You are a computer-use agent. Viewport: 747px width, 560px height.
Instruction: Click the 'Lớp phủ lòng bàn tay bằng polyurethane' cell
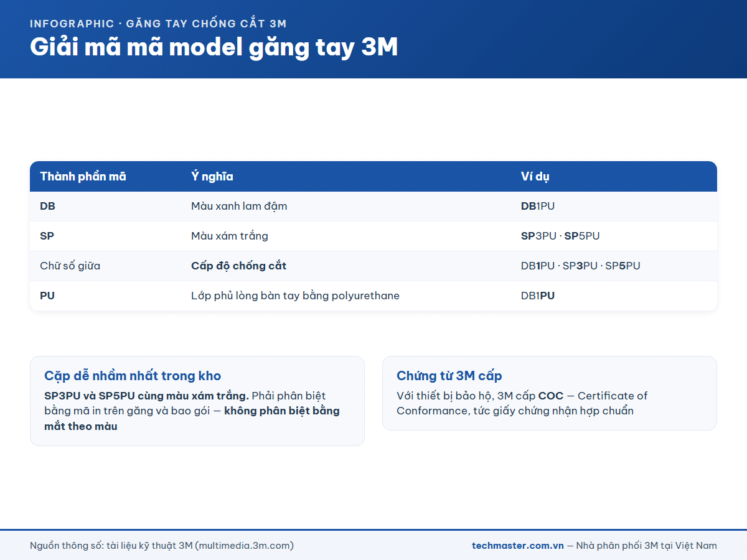pos(295,296)
